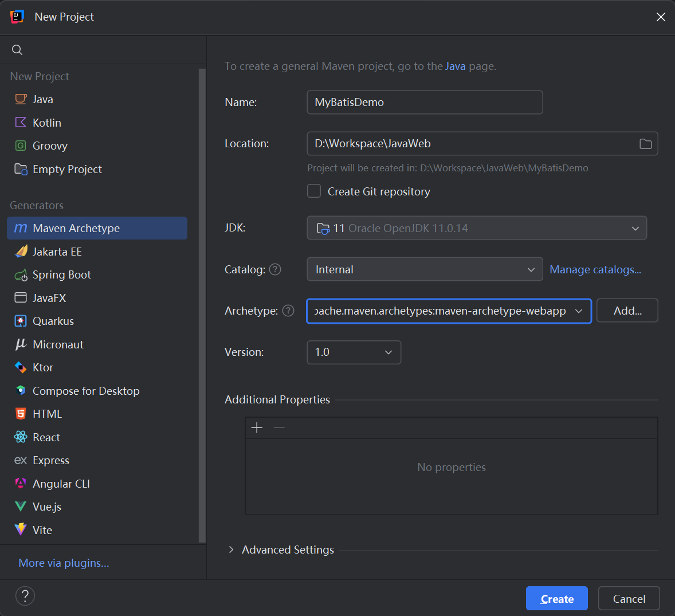The height and width of the screenshot is (616, 675).
Task: Click the Vite lightning icon
Action: [x=21, y=529]
